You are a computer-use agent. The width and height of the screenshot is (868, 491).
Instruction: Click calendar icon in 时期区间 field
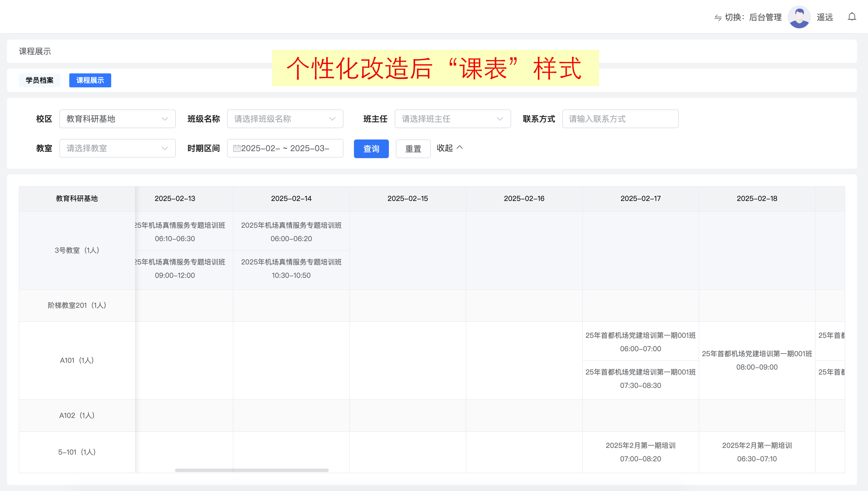[x=237, y=149]
